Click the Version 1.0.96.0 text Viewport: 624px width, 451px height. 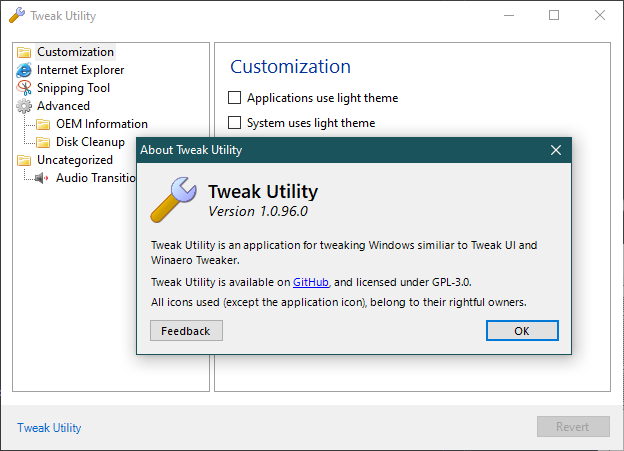coord(258,211)
